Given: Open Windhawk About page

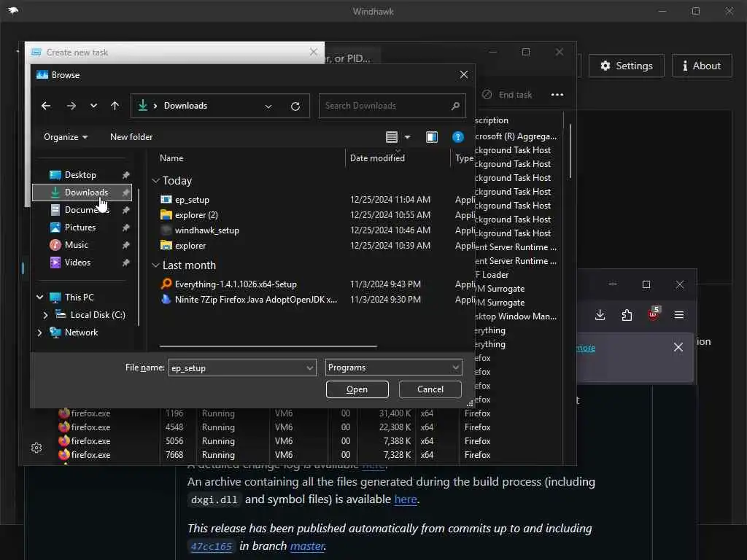Looking at the screenshot, I should pyautogui.click(x=702, y=66).
